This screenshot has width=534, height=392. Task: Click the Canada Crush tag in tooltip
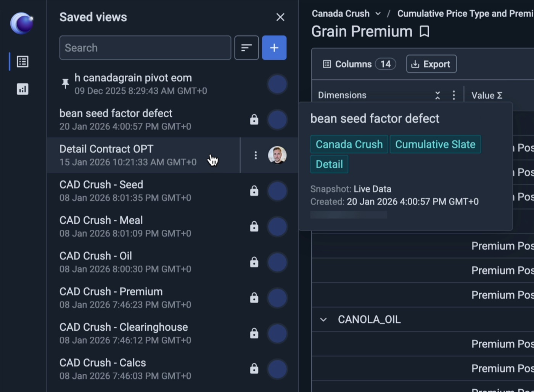(349, 144)
